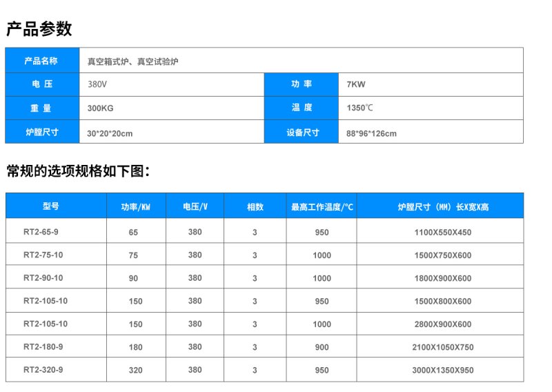Select the 30*20*20cm furnace size value
Viewport: 552px width, 392px height.
pyautogui.click(x=110, y=133)
